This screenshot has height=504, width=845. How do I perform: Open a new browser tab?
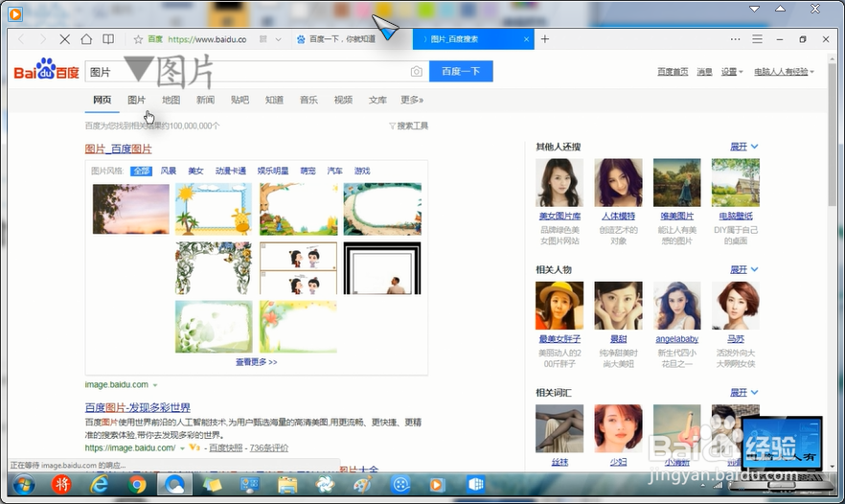click(x=545, y=39)
